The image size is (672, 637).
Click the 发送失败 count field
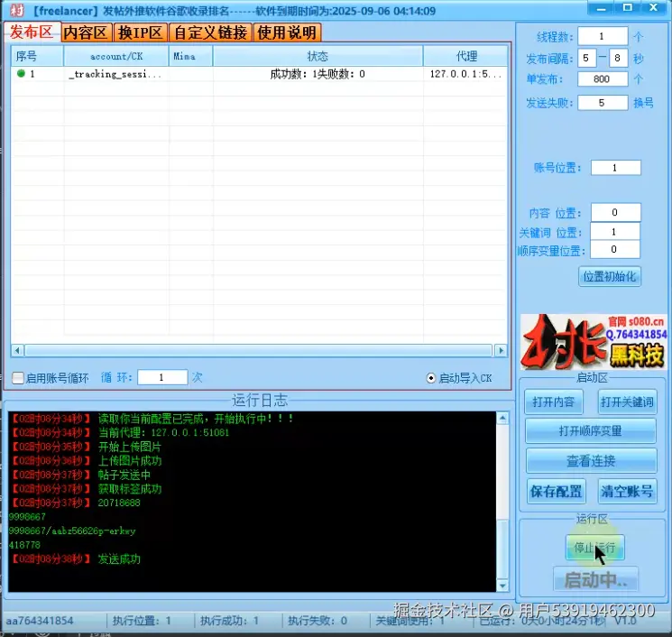coord(603,103)
